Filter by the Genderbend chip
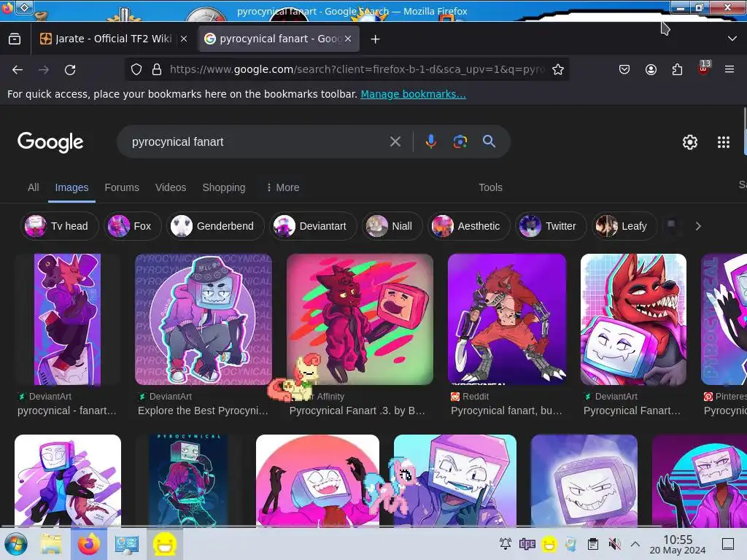Viewport: 747px width, 560px height. coord(215,226)
